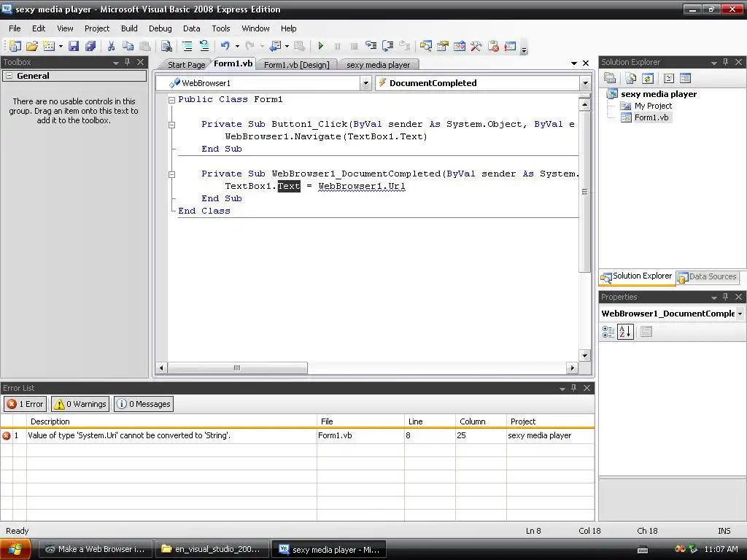The width and height of the screenshot is (747, 560).
Task: Toggle auto-hide pin on the Toolbox panel
Action: 127,62
